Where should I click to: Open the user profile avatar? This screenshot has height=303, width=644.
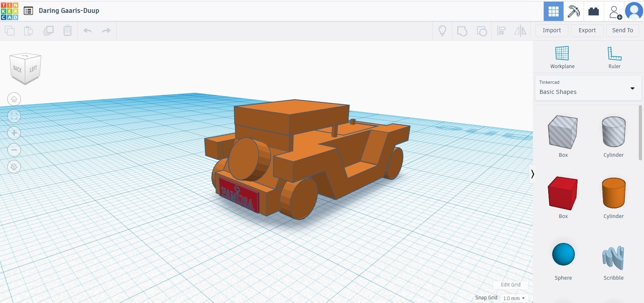click(x=634, y=11)
